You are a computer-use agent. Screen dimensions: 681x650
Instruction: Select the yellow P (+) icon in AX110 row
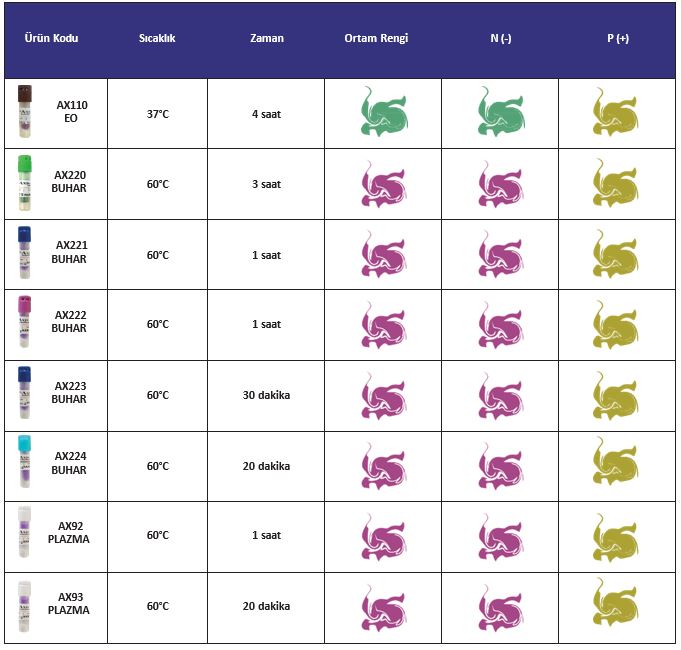pos(615,112)
